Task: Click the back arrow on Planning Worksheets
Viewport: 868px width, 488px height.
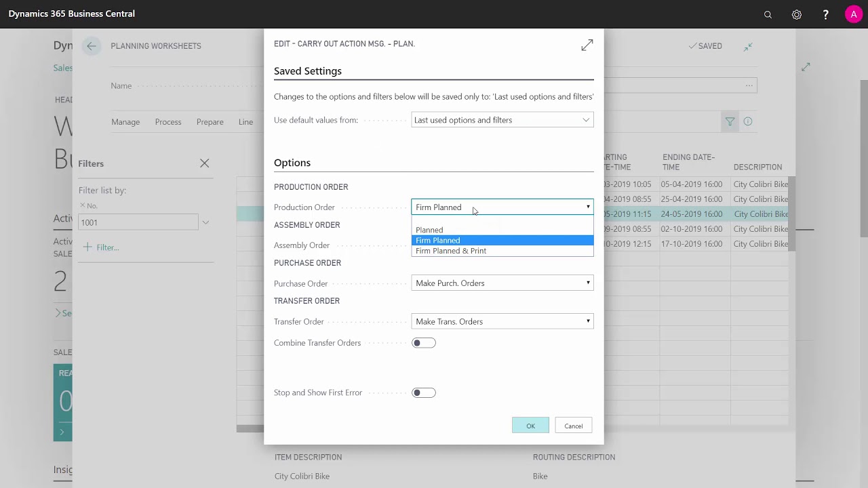Action: pos(91,46)
